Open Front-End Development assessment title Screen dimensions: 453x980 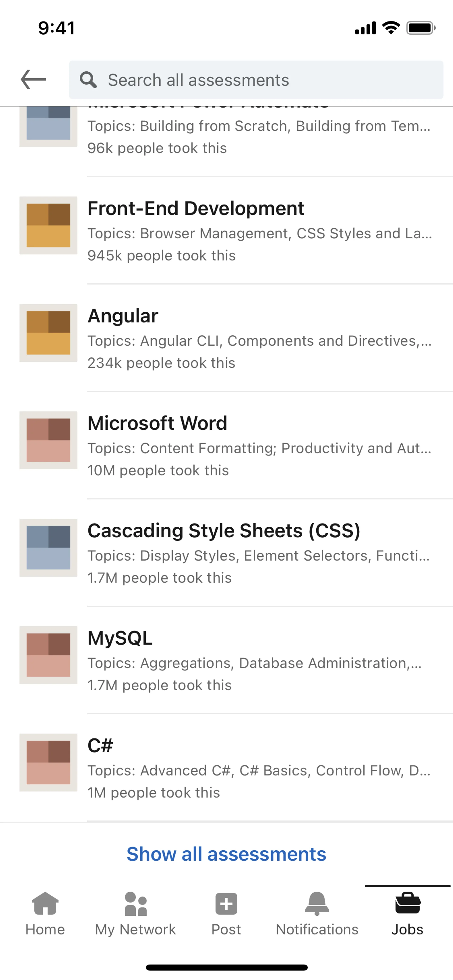tap(196, 208)
